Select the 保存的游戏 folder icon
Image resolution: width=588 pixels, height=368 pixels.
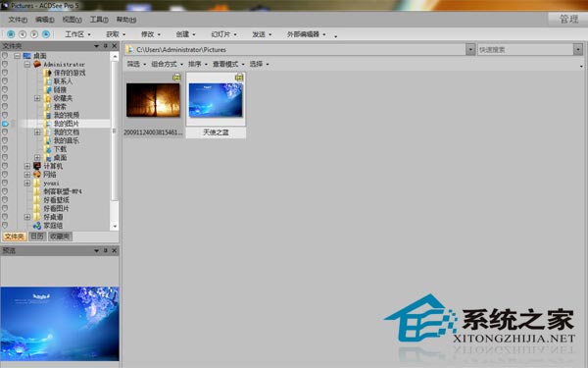[x=47, y=73]
